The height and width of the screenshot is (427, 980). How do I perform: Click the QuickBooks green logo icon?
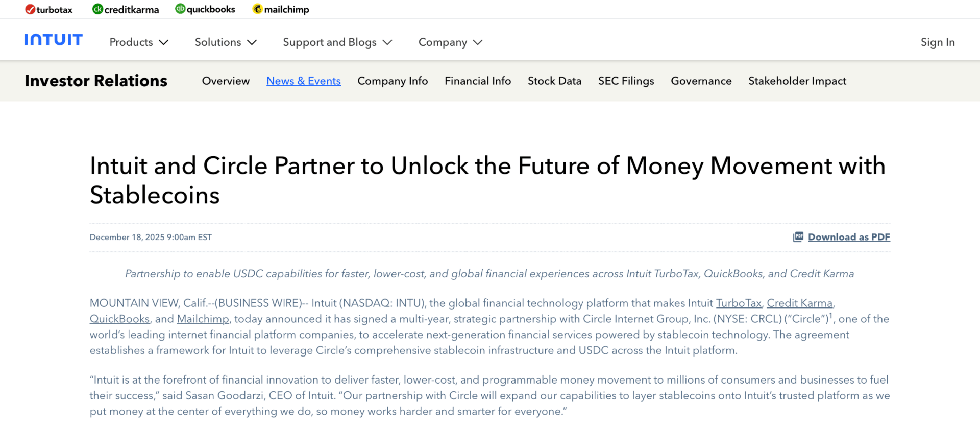[x=180, y=9]
